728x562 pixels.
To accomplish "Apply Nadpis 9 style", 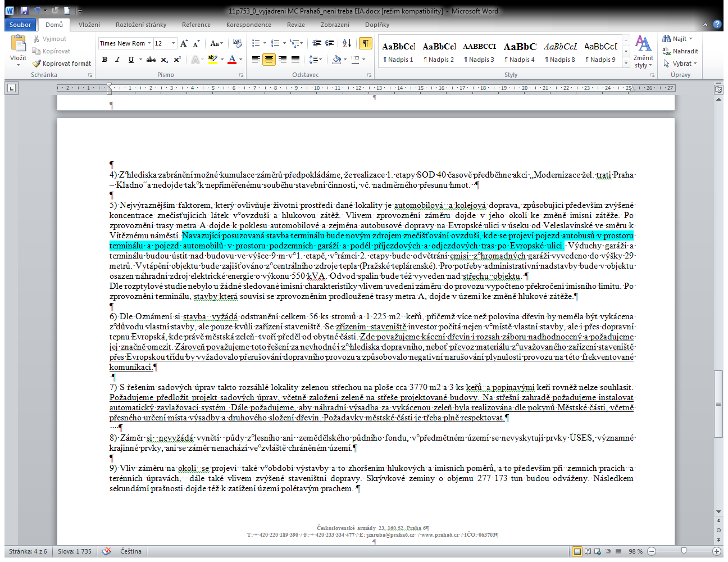I will (600, 52).
